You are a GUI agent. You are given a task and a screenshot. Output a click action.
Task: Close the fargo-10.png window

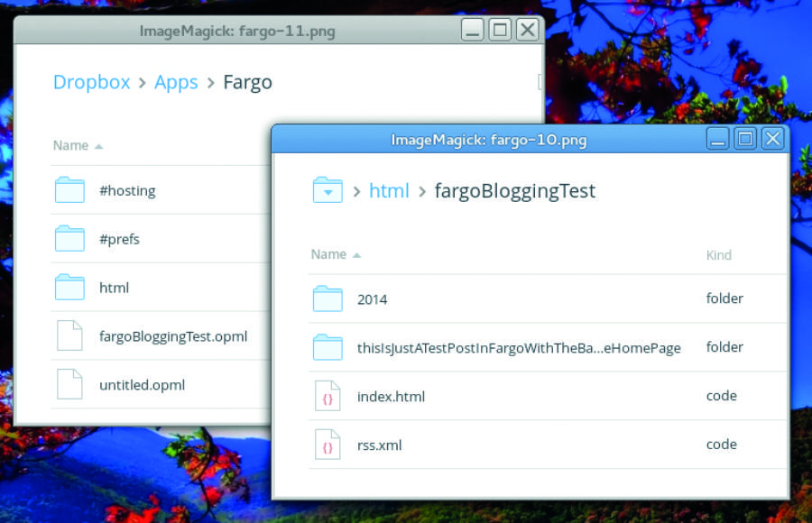point(772,139)
